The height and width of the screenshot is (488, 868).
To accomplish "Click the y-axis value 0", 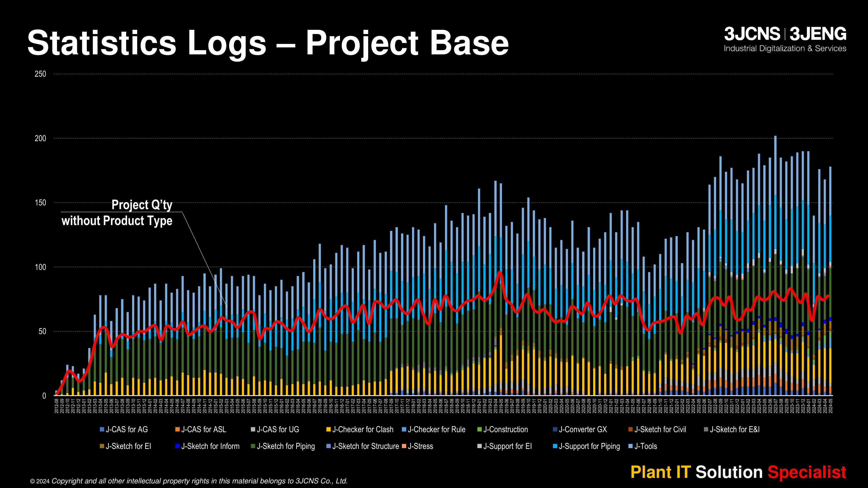I will (x=44, y=396).
